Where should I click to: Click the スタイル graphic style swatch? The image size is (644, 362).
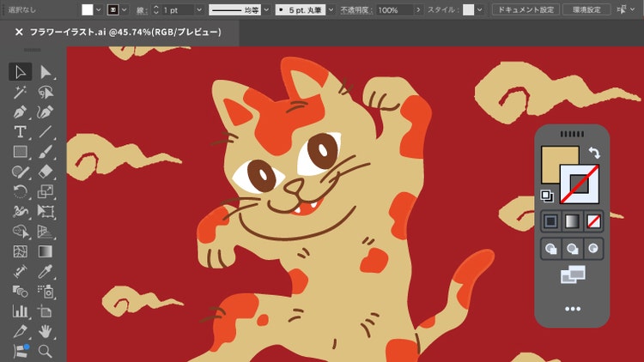468,9
